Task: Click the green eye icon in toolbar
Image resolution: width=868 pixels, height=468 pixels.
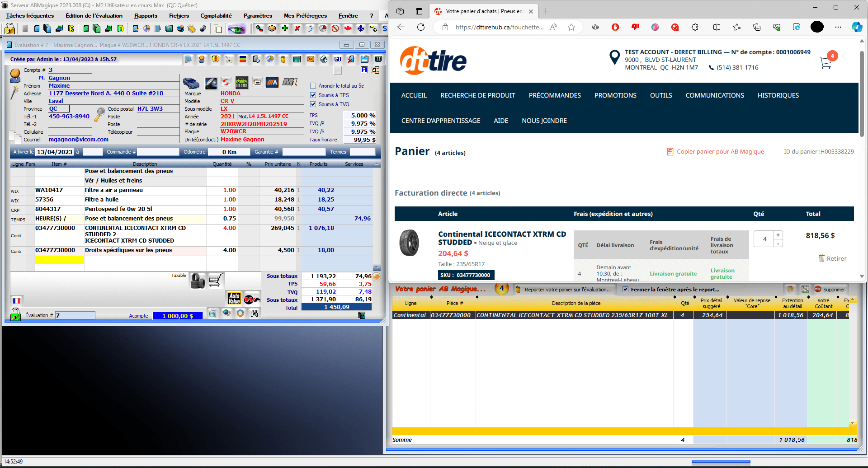Action: click(237, 29)
